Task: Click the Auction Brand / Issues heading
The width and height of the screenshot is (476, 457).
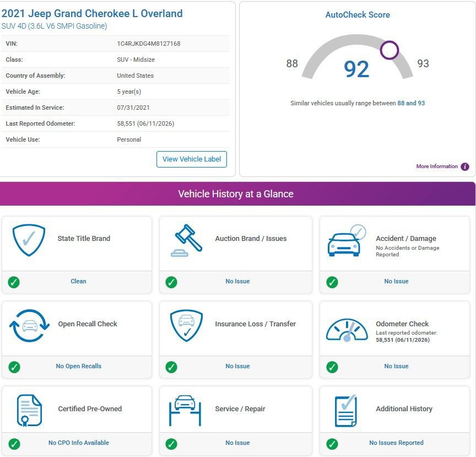Action: click(251, 239)
